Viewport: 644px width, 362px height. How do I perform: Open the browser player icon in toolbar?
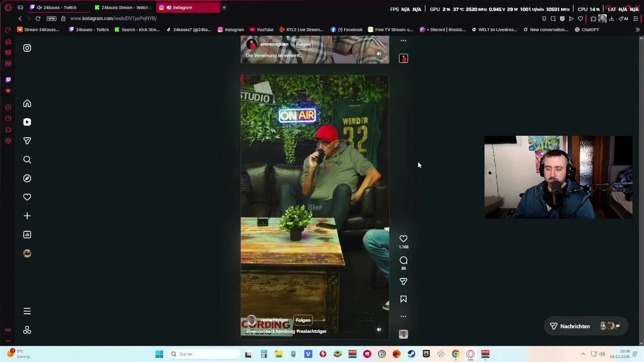571,19
